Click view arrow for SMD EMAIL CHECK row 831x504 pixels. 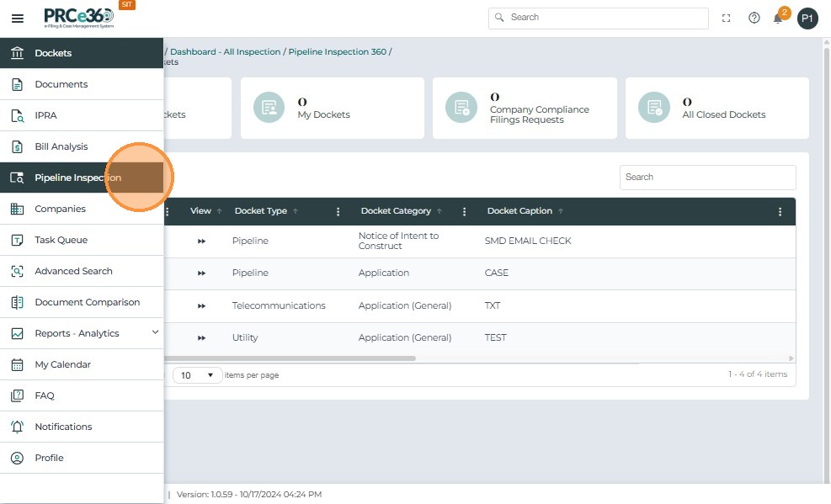(201, 241)
